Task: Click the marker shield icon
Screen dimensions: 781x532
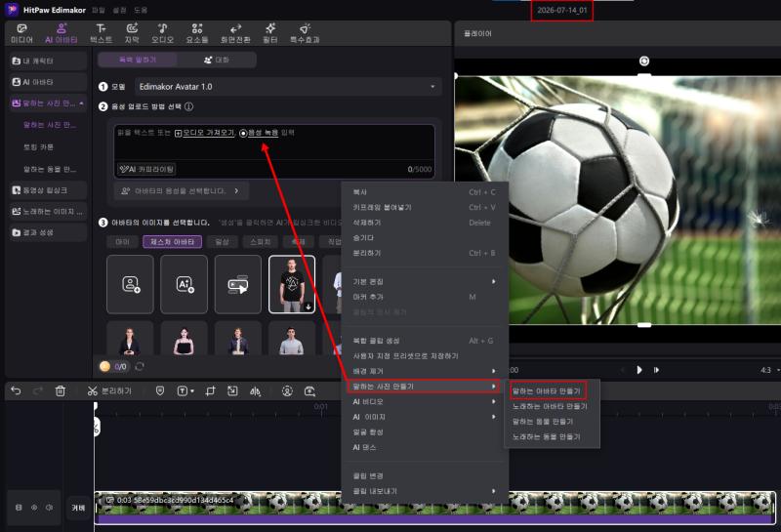Action: [x=160, y=391]
